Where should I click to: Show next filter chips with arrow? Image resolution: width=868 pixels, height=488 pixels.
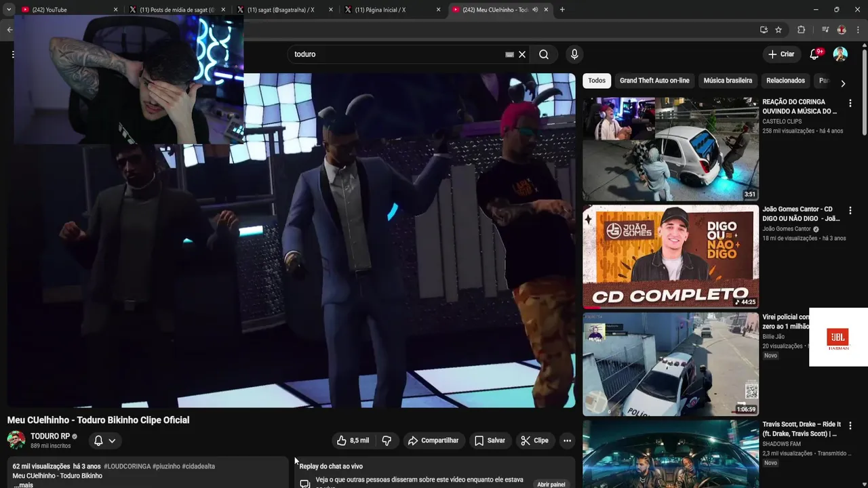coord(843,83)
